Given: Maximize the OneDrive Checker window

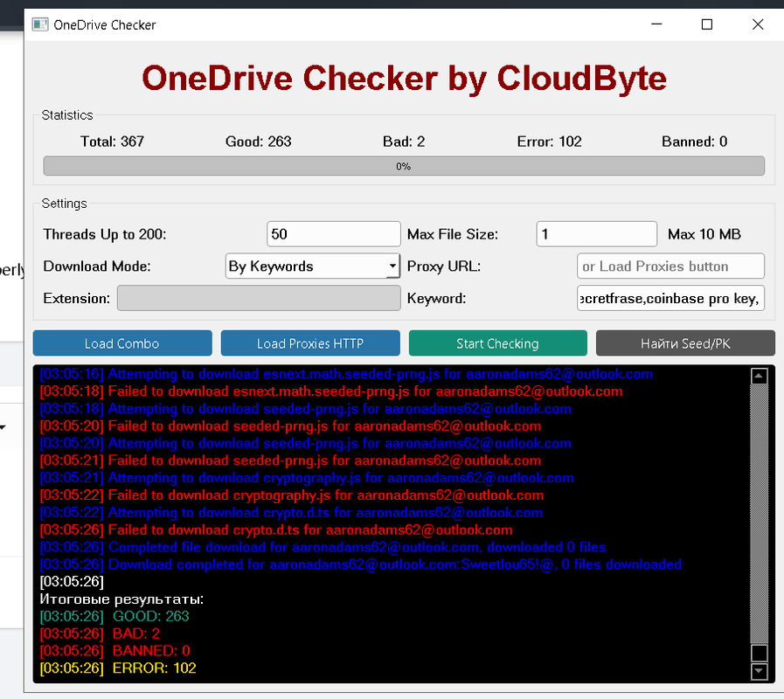Looking at the screenshot, I should 707,24.
